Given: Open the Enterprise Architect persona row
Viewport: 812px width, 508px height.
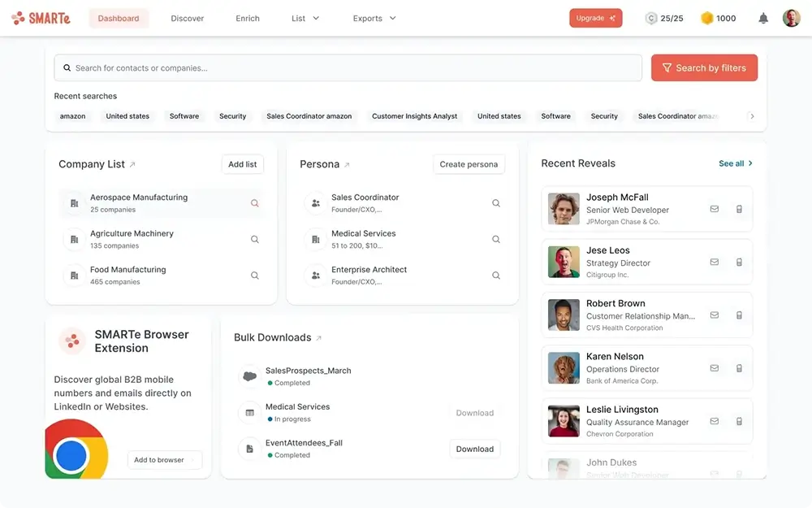Looking at the screenshot, I should point(403,276).
